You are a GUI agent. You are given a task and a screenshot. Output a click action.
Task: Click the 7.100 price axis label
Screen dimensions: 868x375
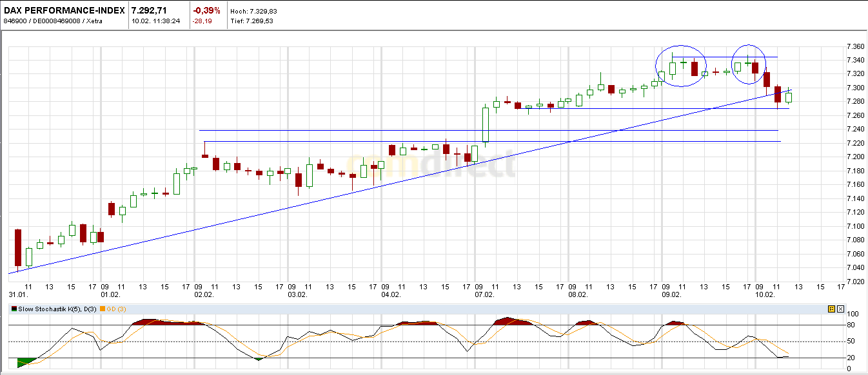(854, 226)
